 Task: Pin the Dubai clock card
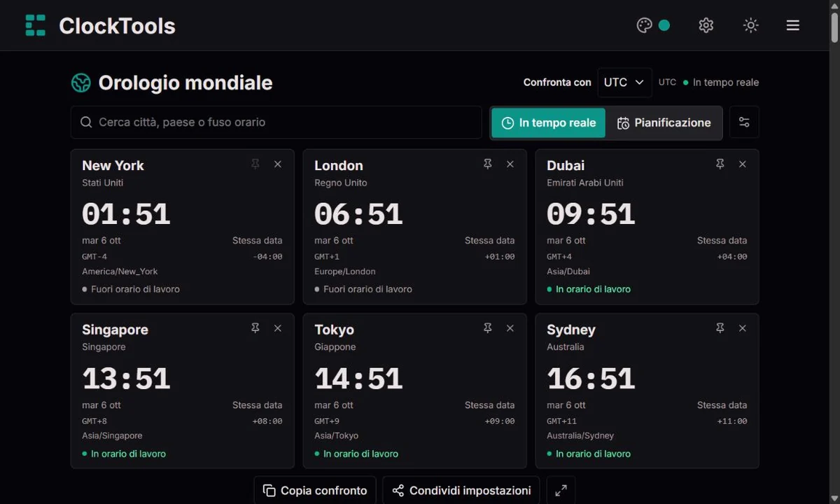pyautogui.click(x=720, y=164)
